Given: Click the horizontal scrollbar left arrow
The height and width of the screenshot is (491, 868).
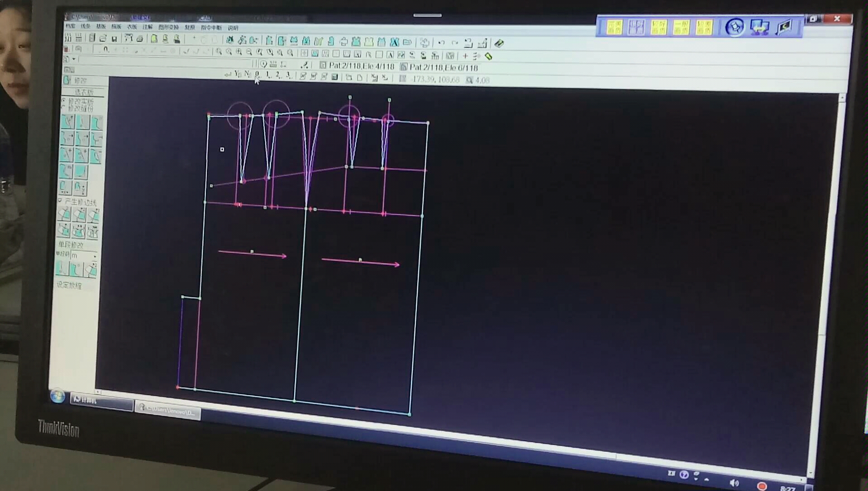Looking at the screenshot, I should (98, 392).
